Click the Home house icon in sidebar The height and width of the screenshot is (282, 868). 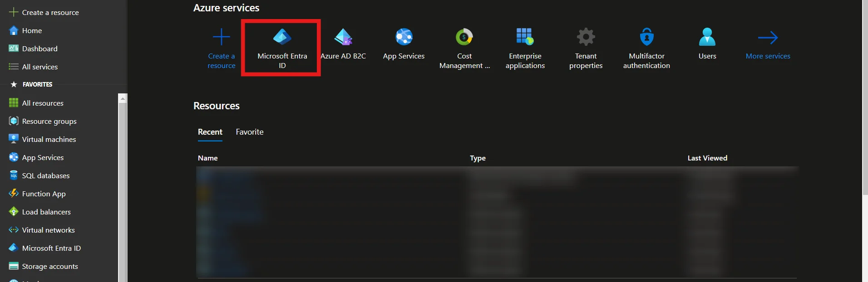point(14,30)
